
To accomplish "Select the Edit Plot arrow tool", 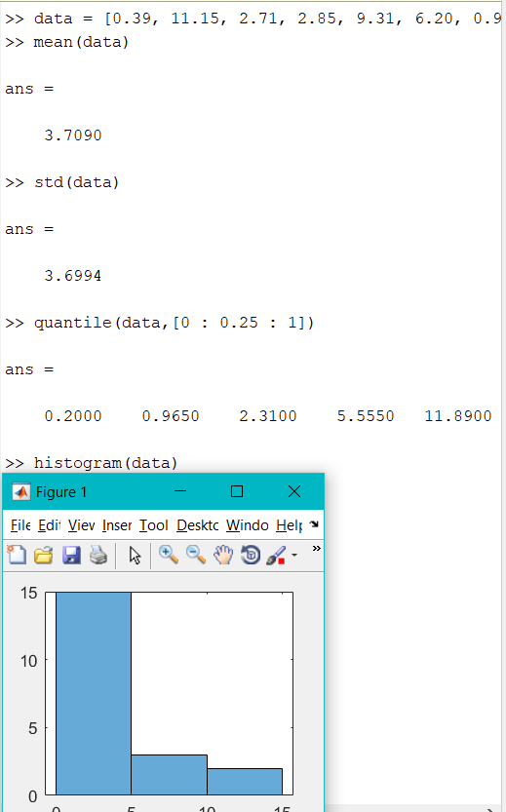I will click(135, 556).
